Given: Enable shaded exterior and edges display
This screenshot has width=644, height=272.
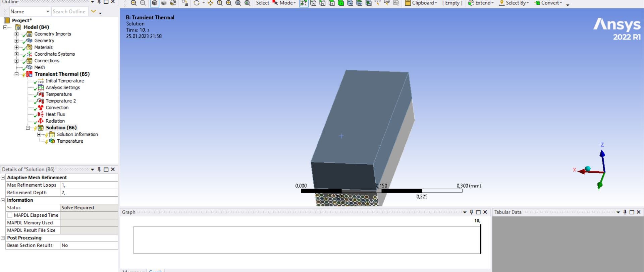Looking at the screenshot, I should [155, 3].
